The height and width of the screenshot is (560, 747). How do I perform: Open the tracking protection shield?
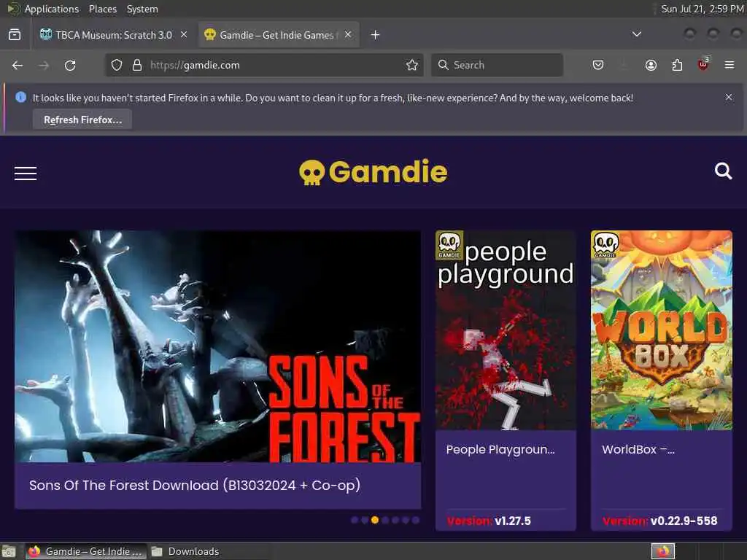pyautogui.click(x=117, y=65)
